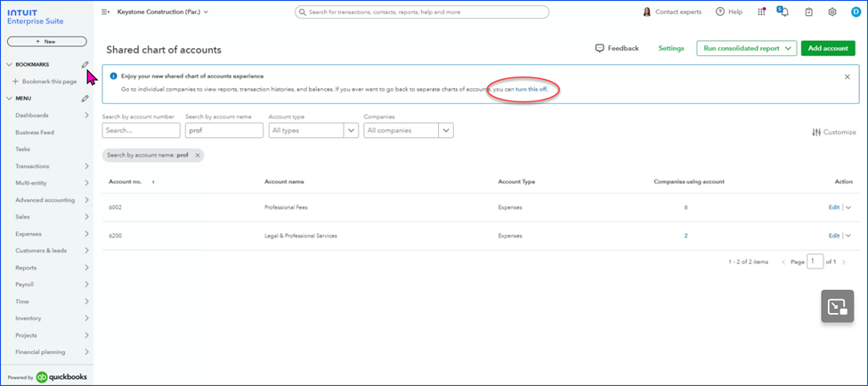This screenshot has width=868, height=386.
Task: Open Financial planning in the menu
Action: (40, 351)
